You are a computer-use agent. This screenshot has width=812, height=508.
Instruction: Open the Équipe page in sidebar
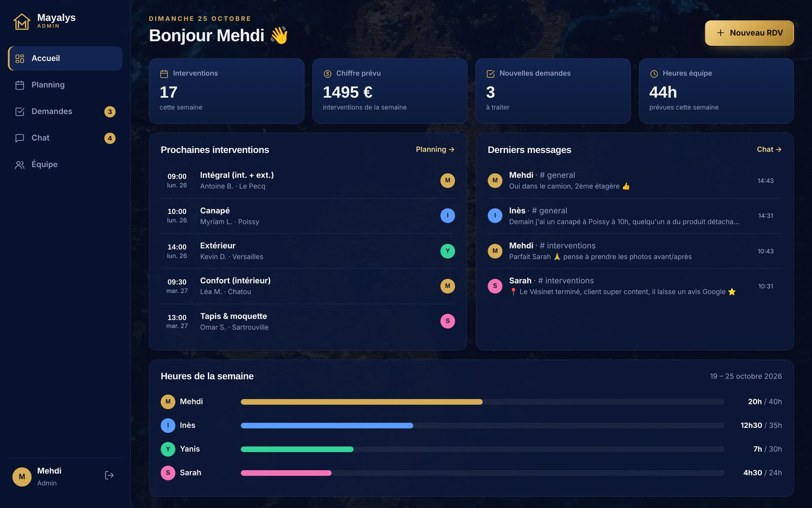65,164
